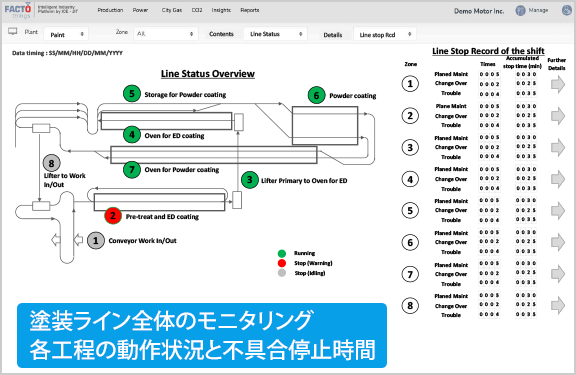Click zone 2 Change Over row label

(x=451, y=116)
